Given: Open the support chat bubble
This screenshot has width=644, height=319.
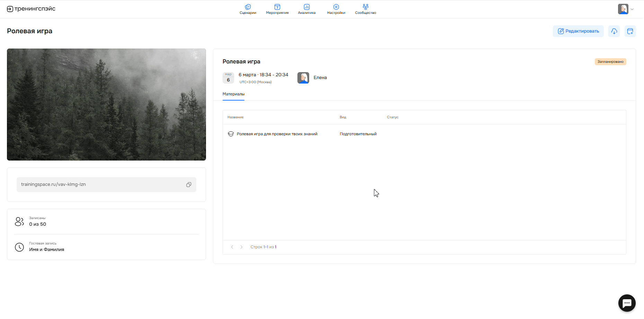Looking at the screenshot, I should [x=627, y=303].
